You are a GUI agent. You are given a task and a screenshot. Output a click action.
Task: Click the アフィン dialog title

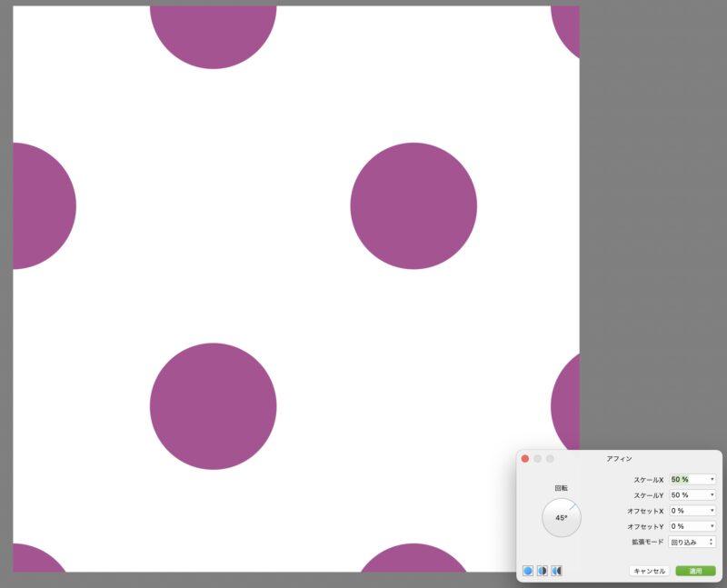(x=619, y=459)
